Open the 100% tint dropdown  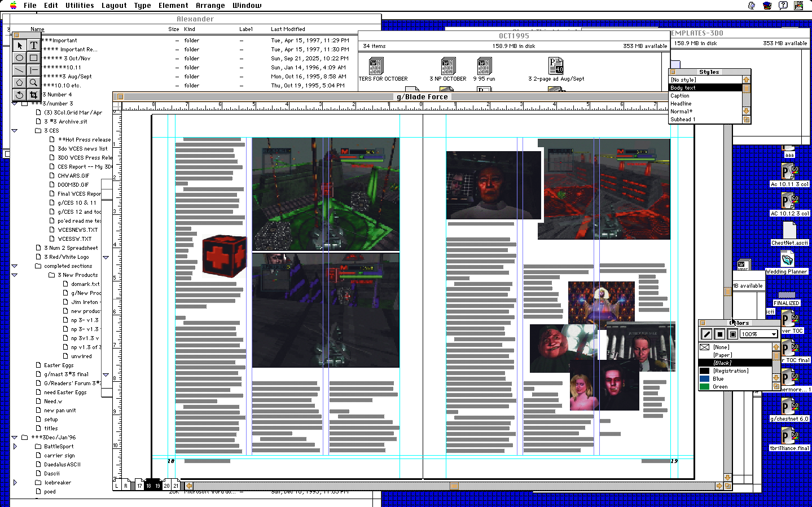759,334
